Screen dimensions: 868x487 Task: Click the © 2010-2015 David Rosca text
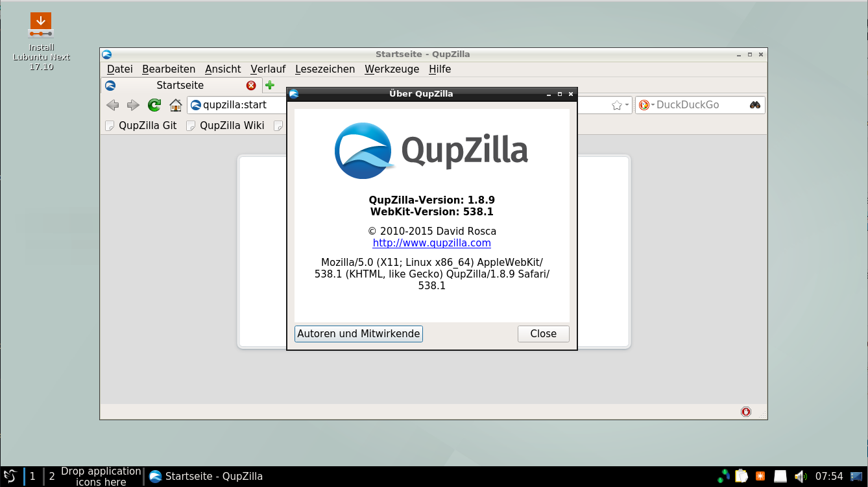431,232
